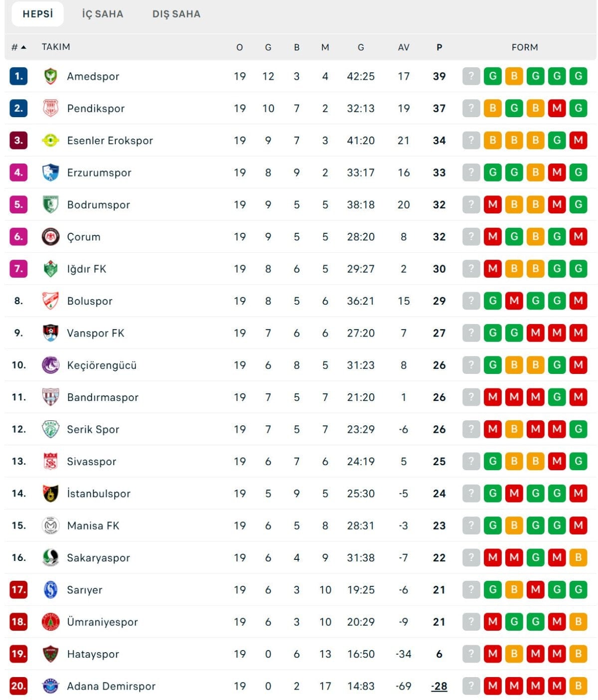Select the DIŞ SAHA tab

click(176, 14)
